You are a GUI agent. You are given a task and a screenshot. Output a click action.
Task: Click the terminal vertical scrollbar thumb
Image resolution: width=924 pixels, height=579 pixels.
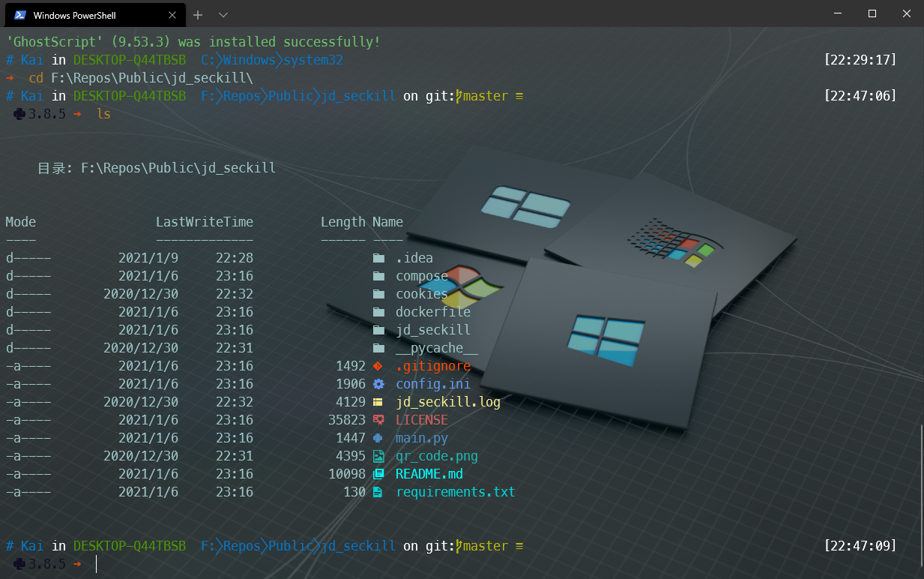pyautogui.click(x=921, y=495)
